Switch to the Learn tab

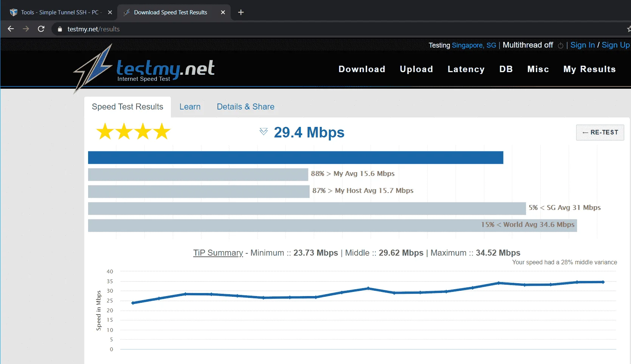tap(190, 107)
